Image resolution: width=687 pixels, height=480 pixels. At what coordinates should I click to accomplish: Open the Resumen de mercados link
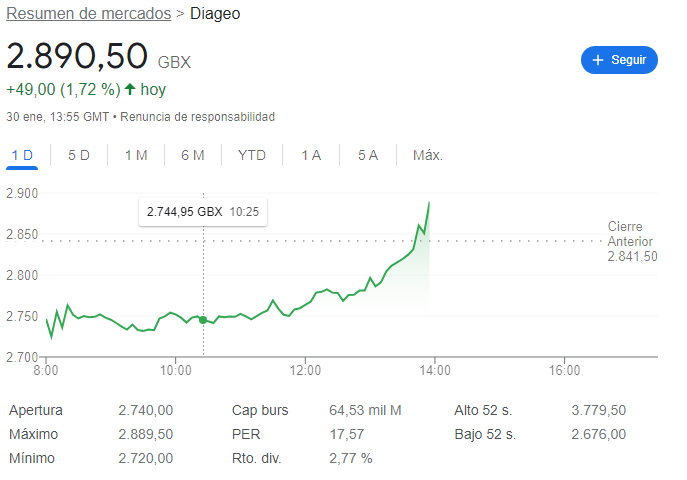coord(89,14)
